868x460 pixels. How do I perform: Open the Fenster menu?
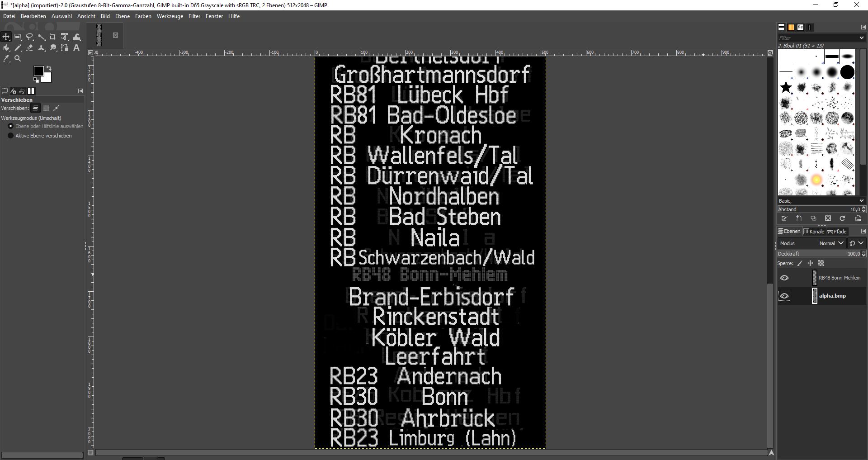[x=214, y=16]
